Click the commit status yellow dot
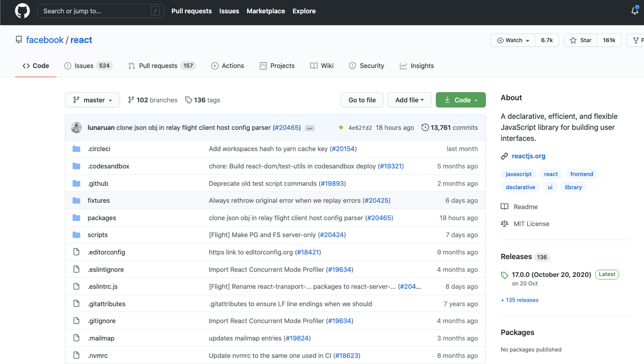Screen dimensions: 644x364 [341, 127]
